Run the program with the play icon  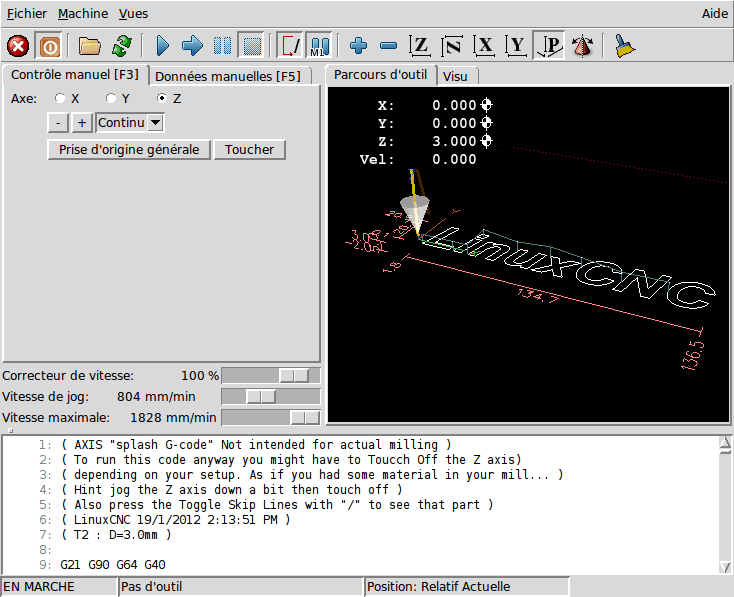pos(163,46)
